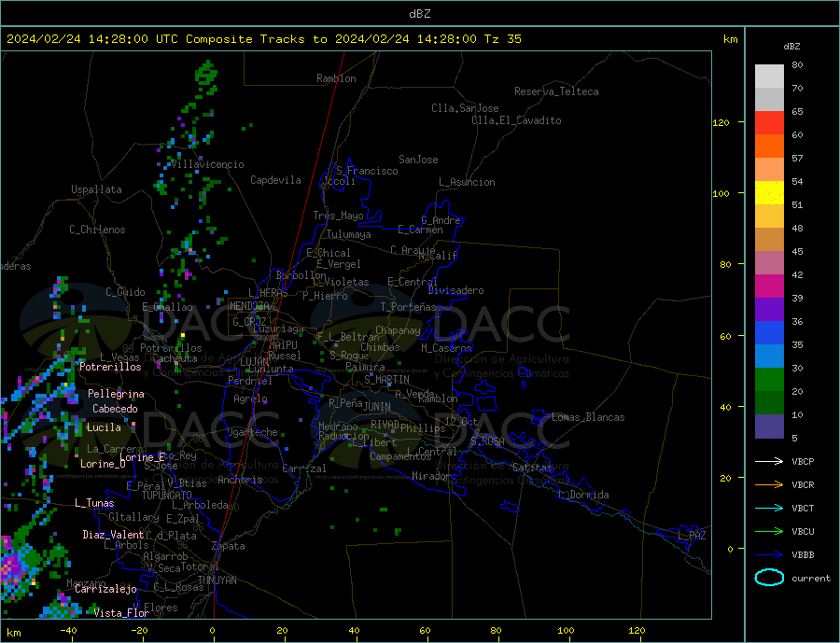The width and height of the screenshot is (840, 643).
Task: Click the TUPUNGATO label
Action: click(x=167, y=496)
